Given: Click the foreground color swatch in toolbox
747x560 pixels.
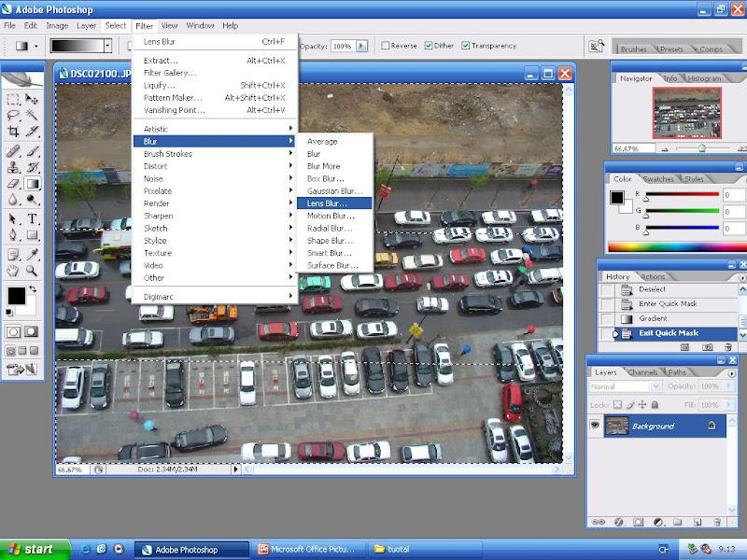Looking at the screenshot, I should tap(16, 296).
